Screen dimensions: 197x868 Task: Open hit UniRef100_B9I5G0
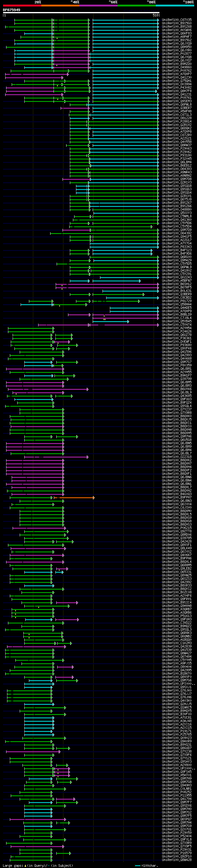coord(177,23)
